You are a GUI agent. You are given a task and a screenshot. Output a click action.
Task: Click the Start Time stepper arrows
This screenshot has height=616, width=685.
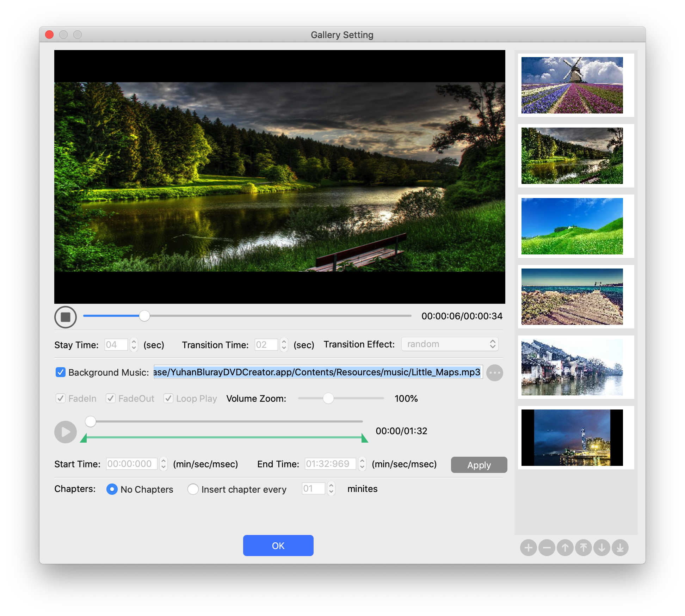[x=163, y=463]
